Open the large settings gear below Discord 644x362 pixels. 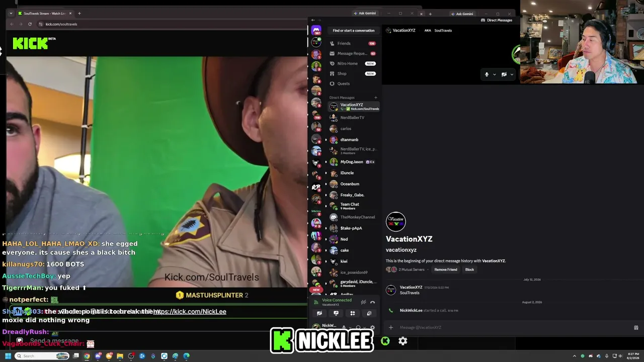pos(403,341)
